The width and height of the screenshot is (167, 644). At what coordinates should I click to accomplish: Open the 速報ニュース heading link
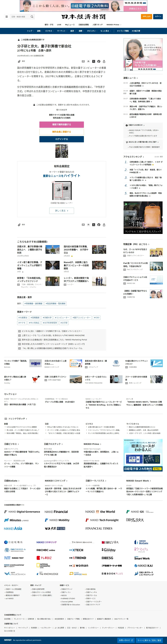point(130,78)
